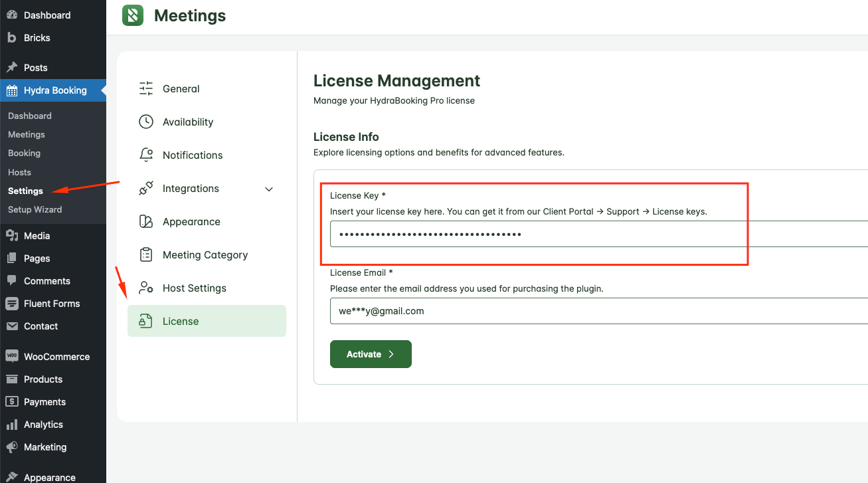Click the 'License Info' heading
Viewport: 868px width, 483px height.
click(346, 137)
